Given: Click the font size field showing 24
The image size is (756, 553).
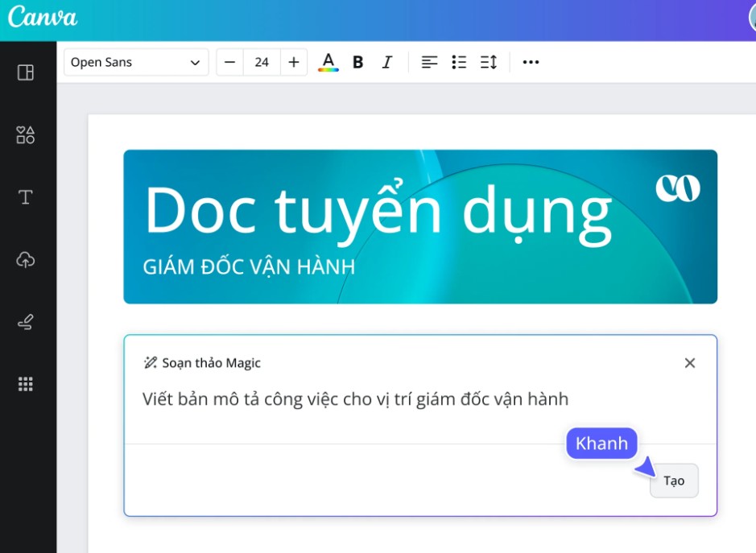Looking at the screenshot, I should tap(262, 62).
